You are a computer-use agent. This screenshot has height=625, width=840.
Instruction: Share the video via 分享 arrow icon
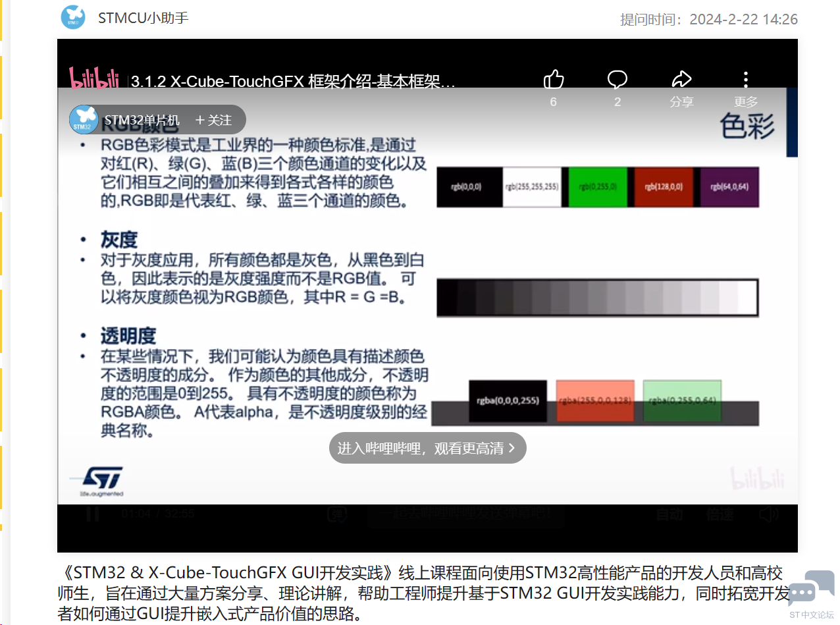681,80
